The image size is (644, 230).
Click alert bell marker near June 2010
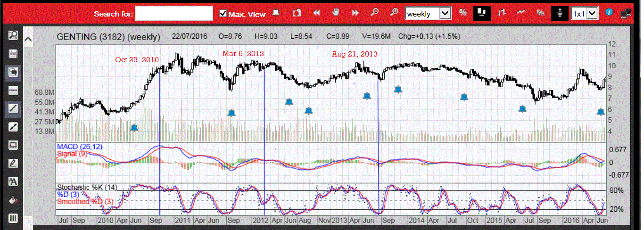tap(134, 127)
